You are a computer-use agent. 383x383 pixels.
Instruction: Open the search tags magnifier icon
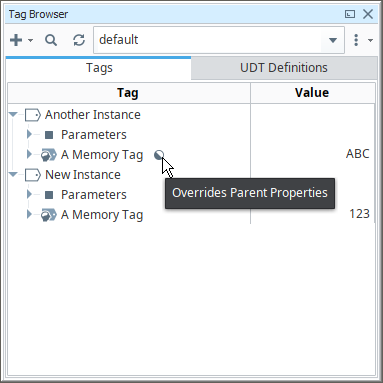tap(51, 40)
